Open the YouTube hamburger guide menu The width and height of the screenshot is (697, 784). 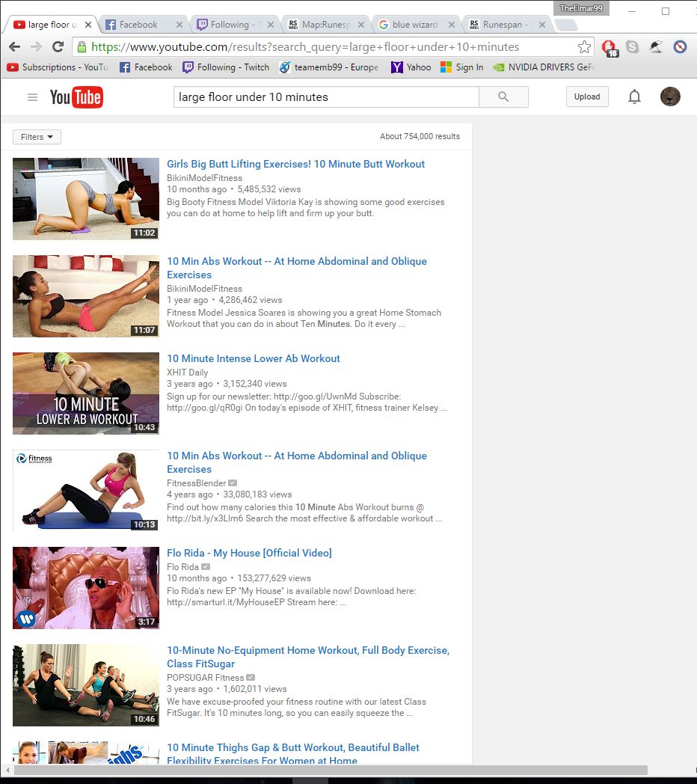[32, 97]
